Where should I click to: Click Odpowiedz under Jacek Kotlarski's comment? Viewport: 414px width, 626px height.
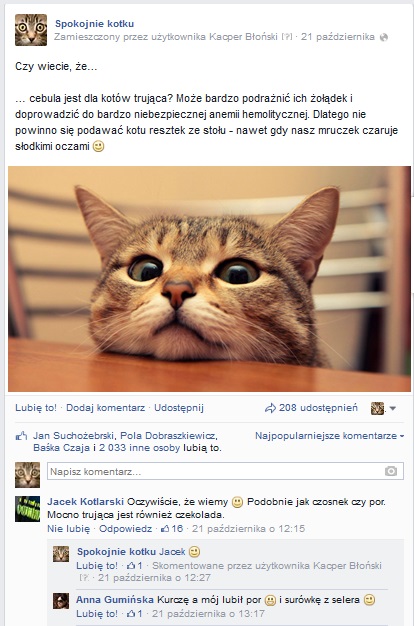click(126, 529)
